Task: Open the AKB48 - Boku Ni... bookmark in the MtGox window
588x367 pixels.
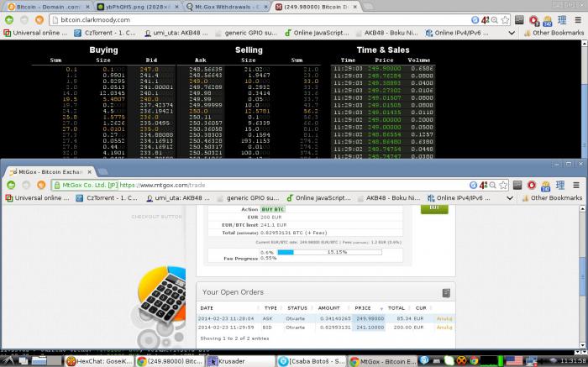Action: 389,198
